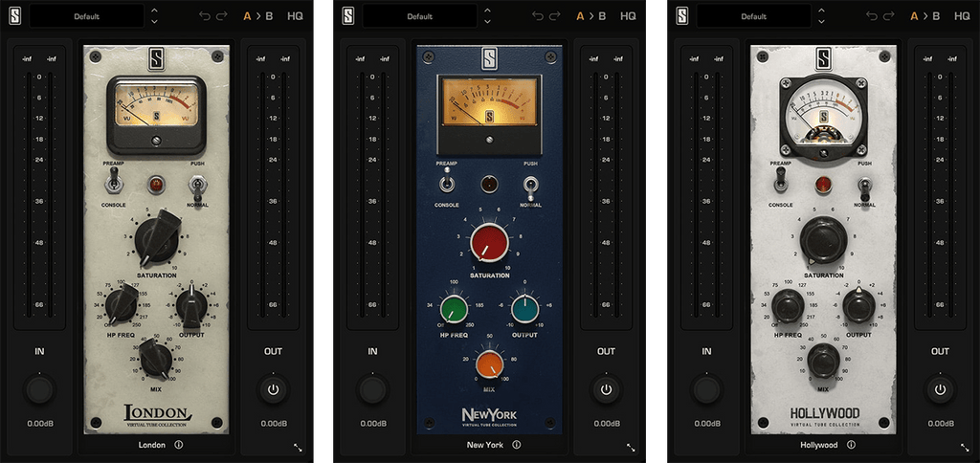Screen dimensions: 980x463
Task: Click the Slate logo in New York header
Action: point(348,16)
